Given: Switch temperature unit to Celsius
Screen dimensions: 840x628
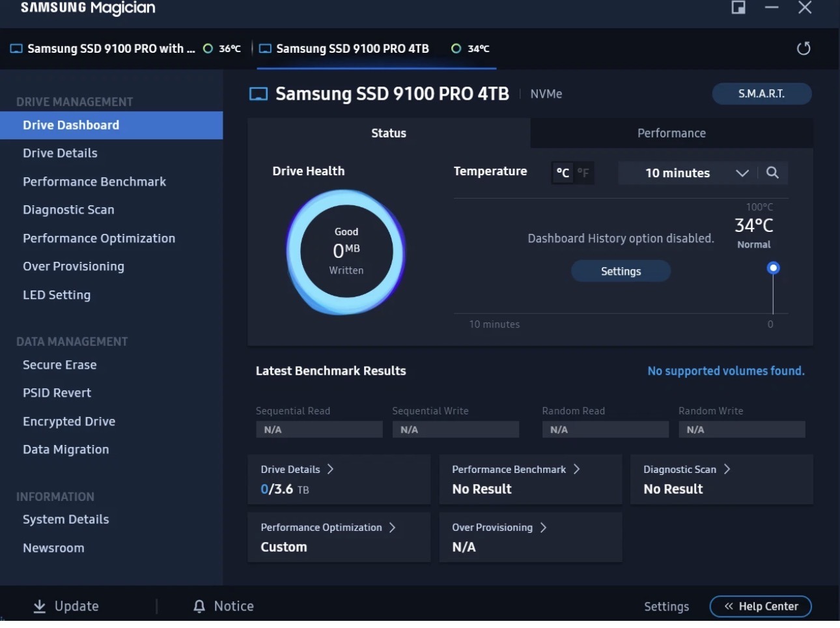Looking at the screenshot, I should 563,173.
